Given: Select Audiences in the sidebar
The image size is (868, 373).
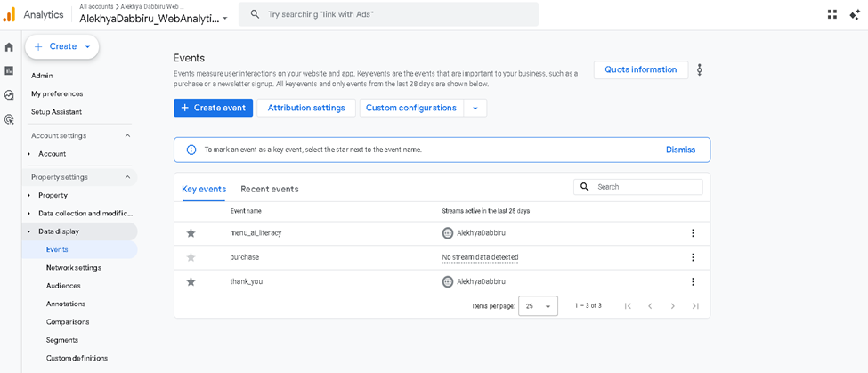Looking at the screenshot, I should [63, 286].
